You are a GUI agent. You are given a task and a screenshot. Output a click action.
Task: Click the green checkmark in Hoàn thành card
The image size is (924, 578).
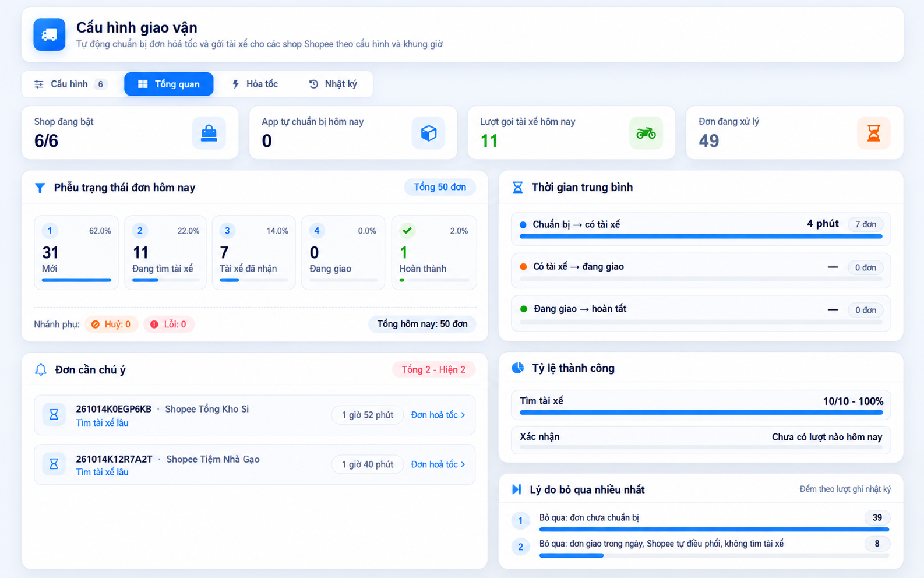pyautogui.click(x=407, y=230)
